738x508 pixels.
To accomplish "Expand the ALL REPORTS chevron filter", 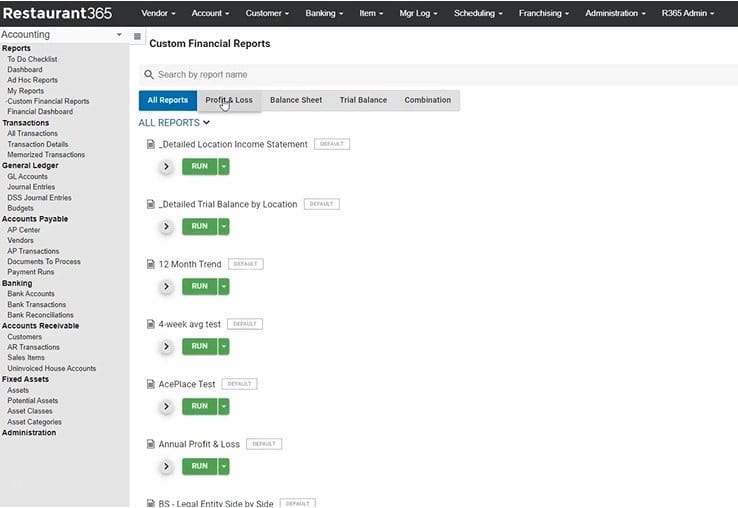I will (x=206, y=123).
